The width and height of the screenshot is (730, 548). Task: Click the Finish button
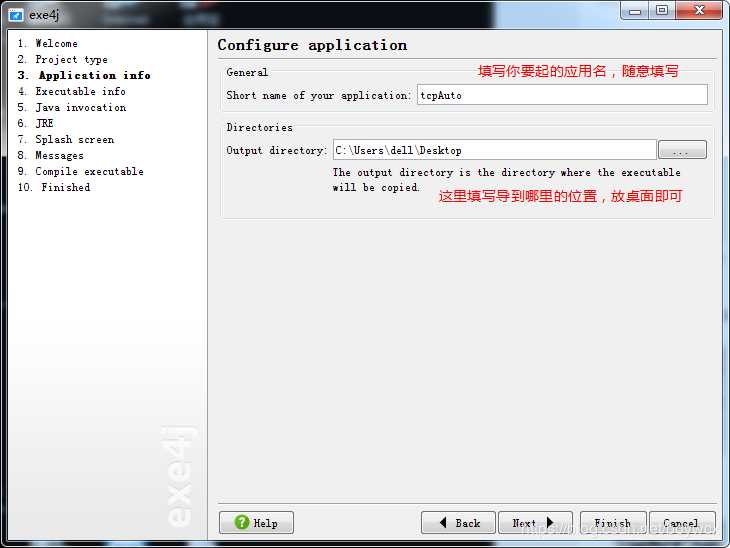tap(613, 522)
